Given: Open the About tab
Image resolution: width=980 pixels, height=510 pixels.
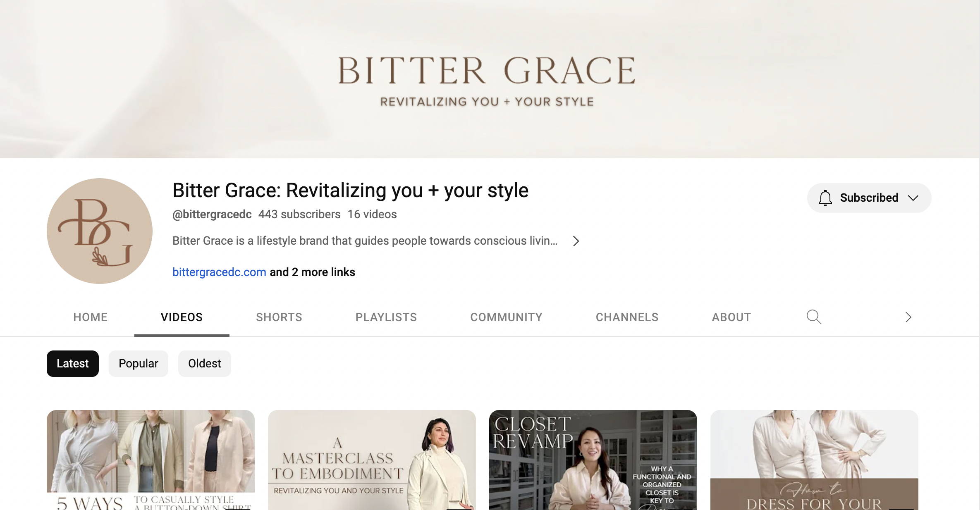Looking at the screenshot, I should 731,317.
